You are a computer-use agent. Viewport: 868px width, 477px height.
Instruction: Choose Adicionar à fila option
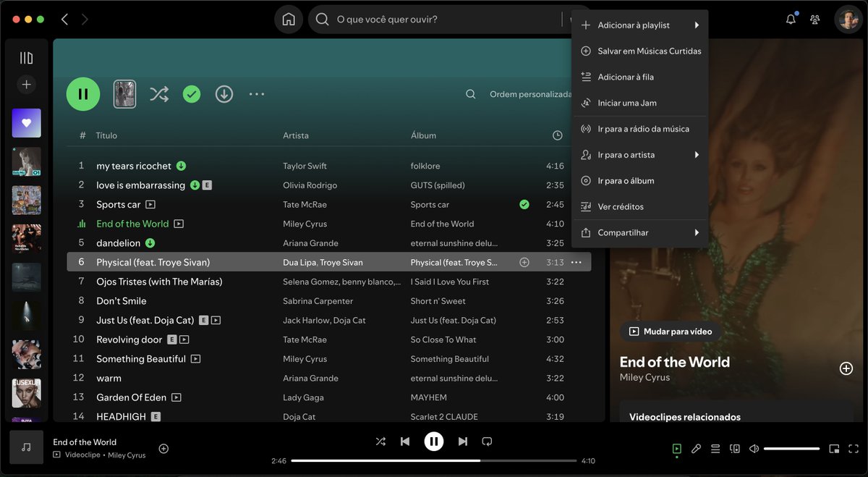[x=639, y=77]
